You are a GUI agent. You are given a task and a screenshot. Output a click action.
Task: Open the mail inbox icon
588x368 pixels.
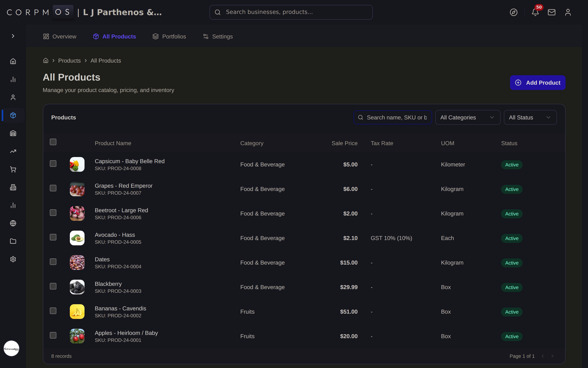pyautogui.click(x=551, y=12)
